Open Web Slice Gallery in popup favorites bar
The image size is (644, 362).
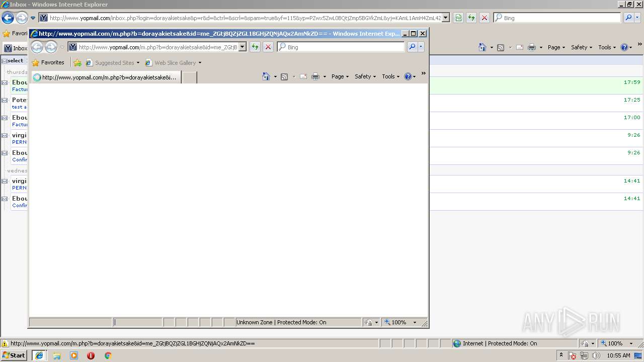(x=173, y=63)
